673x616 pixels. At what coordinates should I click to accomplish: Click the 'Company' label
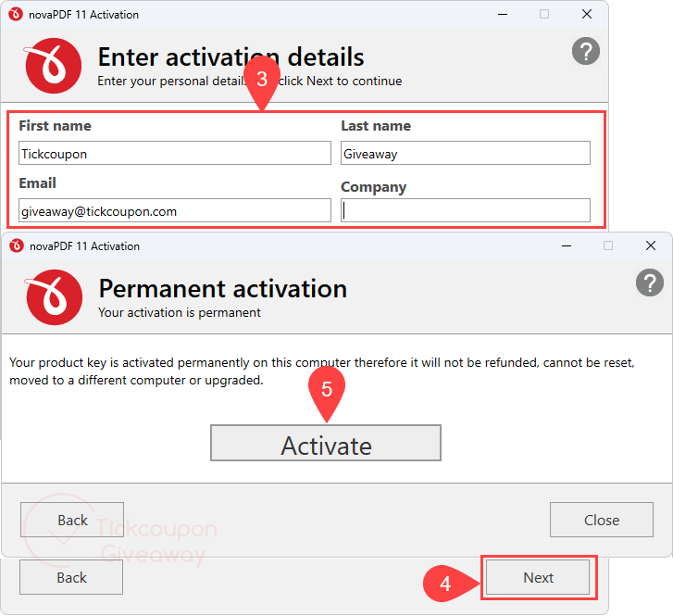tap(373, 187)
